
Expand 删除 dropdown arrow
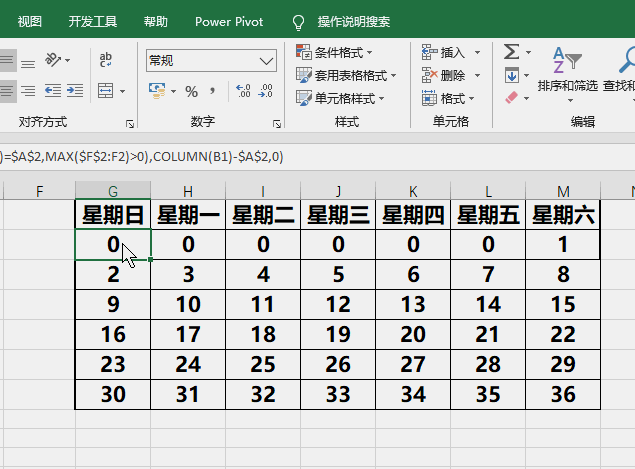(x=477, y=75)
